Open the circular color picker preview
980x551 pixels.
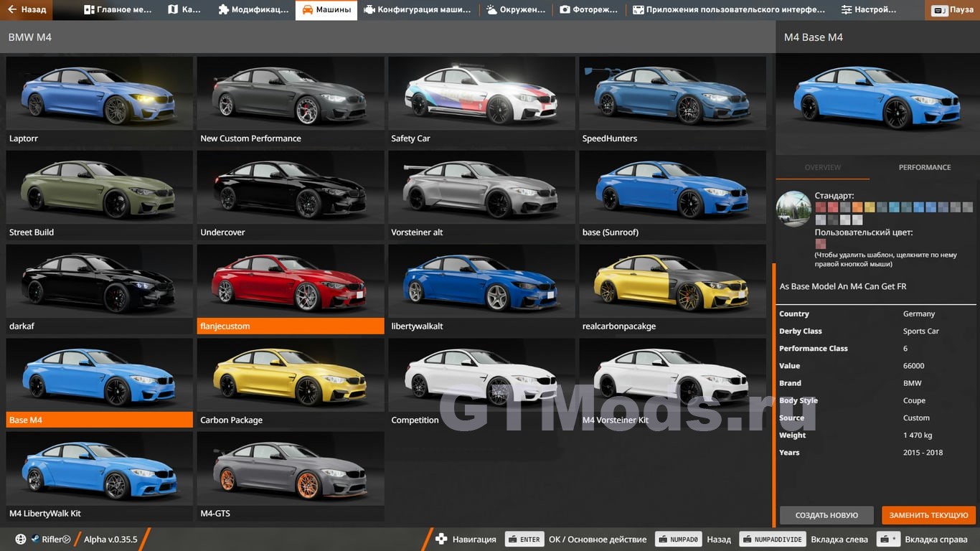pos(793,209)
